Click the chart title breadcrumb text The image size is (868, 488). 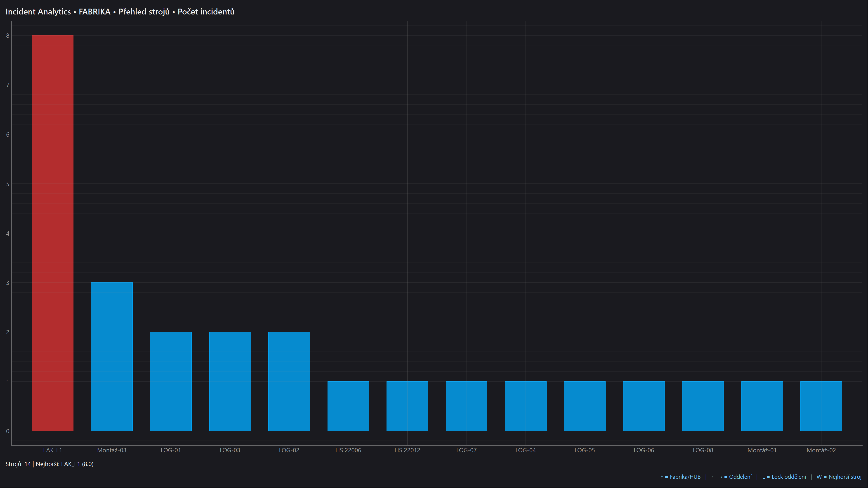tap(120, 12)
